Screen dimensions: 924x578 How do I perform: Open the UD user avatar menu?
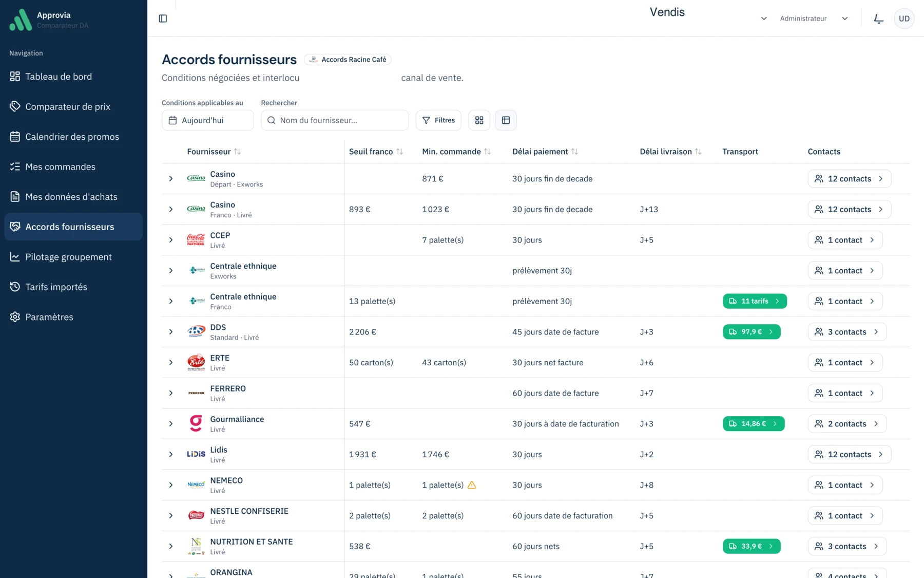coord(904,18)
